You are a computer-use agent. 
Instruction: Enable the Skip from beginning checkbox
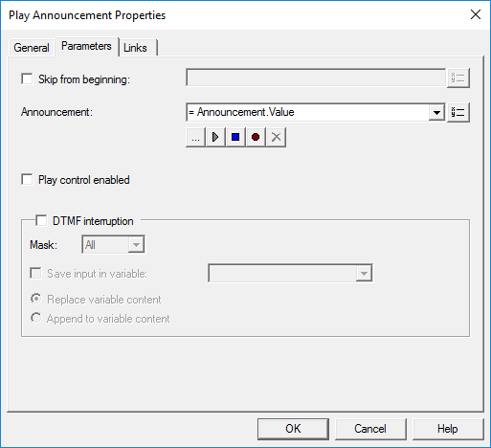27,78
